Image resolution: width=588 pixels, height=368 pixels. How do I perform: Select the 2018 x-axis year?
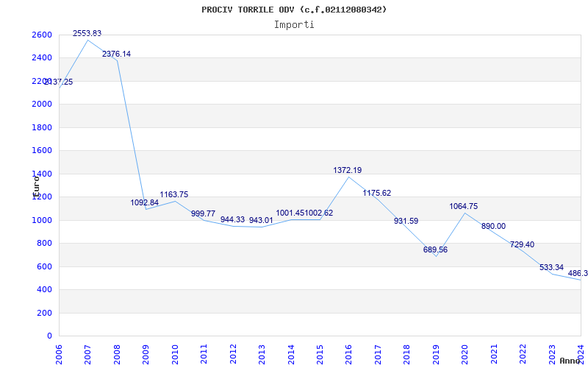(406, 354)
